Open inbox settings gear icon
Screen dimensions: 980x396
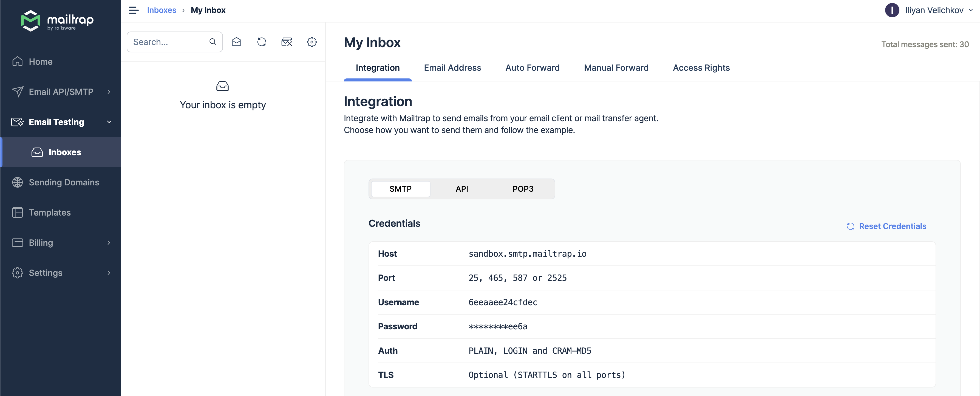click(312, 42)
